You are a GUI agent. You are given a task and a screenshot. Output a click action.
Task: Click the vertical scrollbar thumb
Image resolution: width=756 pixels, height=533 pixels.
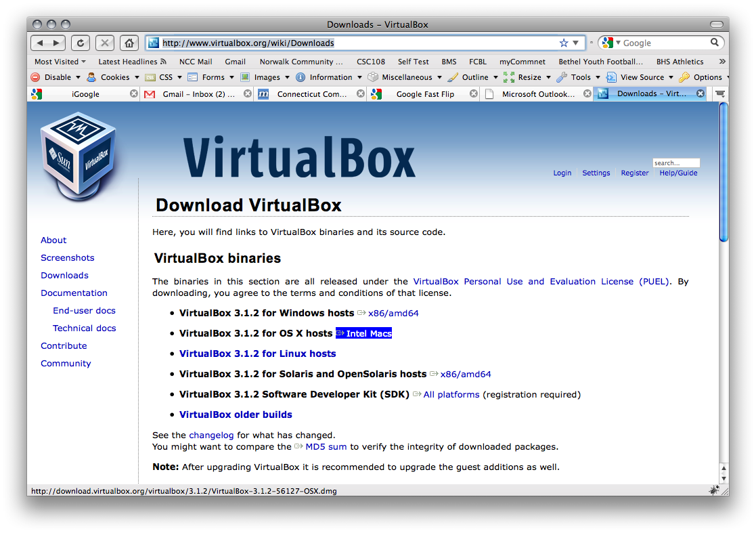point(724,172)
